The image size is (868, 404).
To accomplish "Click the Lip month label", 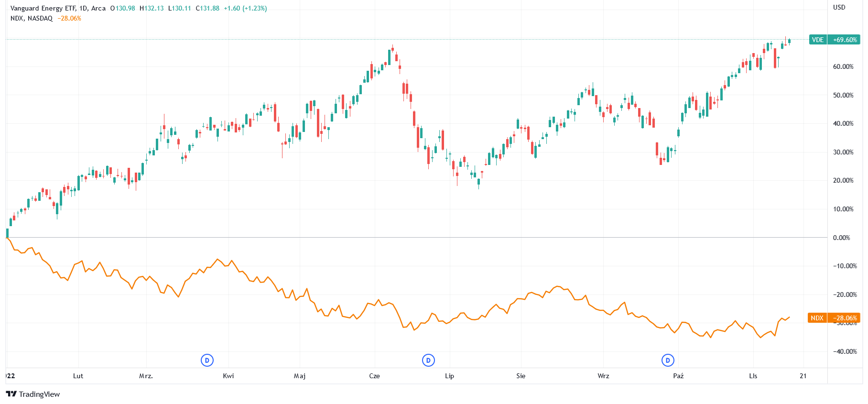I will tap(449, 376).
